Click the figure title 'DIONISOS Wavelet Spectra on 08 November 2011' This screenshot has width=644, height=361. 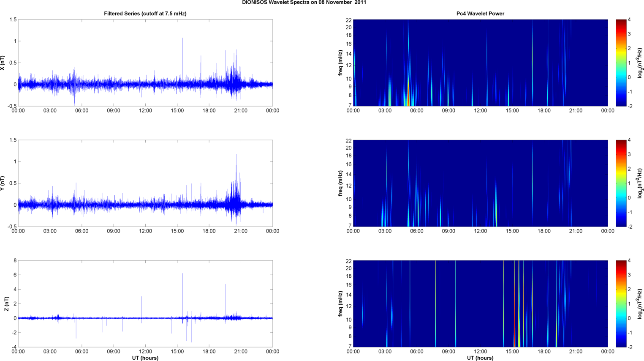304,3
